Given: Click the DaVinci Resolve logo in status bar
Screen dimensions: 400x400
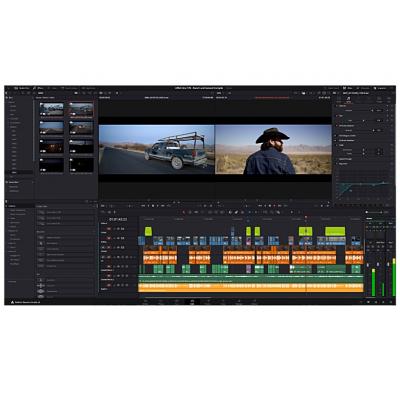Looking at the screenshot, I should point(13,302).
